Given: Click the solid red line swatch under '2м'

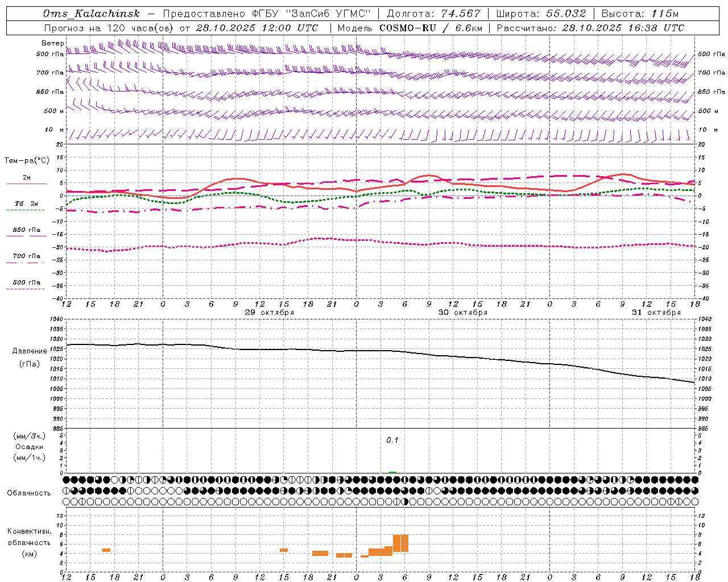Looking at the screenshot, I should pos(26,184).
